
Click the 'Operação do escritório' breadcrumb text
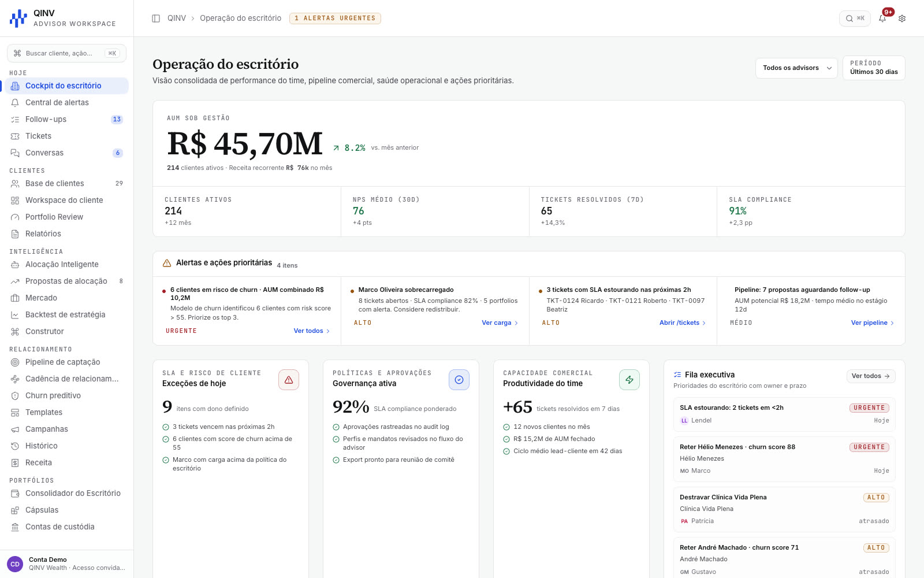pos(241,18)
